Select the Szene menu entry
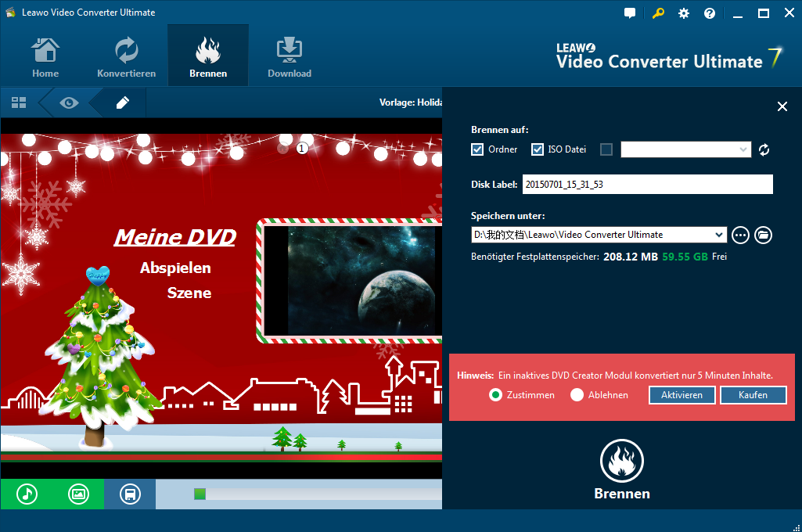 pyautogui.click(x=189, y=293)
